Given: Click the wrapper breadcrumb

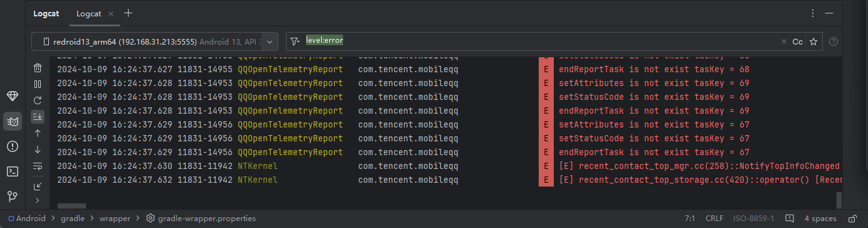Looking at the screenshot, I should (x=115, y=219).
